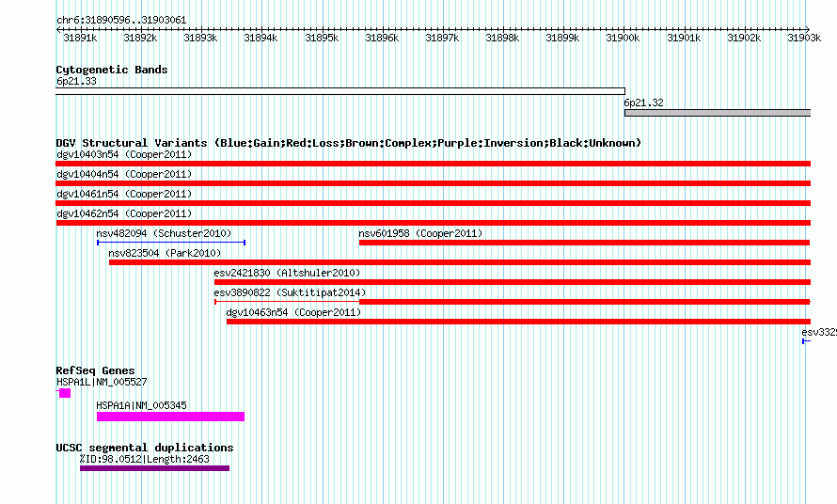Select the esv3890822 (Suktitipat2014) variant bar
Screen dimensions: 837x504
(513, 302)
